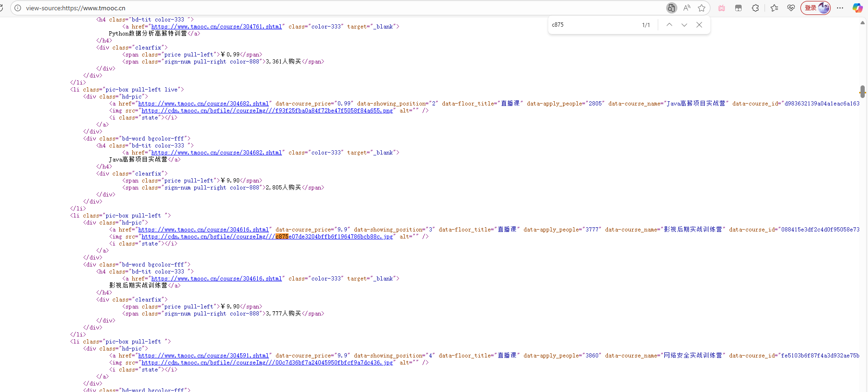Open 304682.shtml link on the data-course_price line
This screenshot has height=392, width=868.
pos(204,104)
